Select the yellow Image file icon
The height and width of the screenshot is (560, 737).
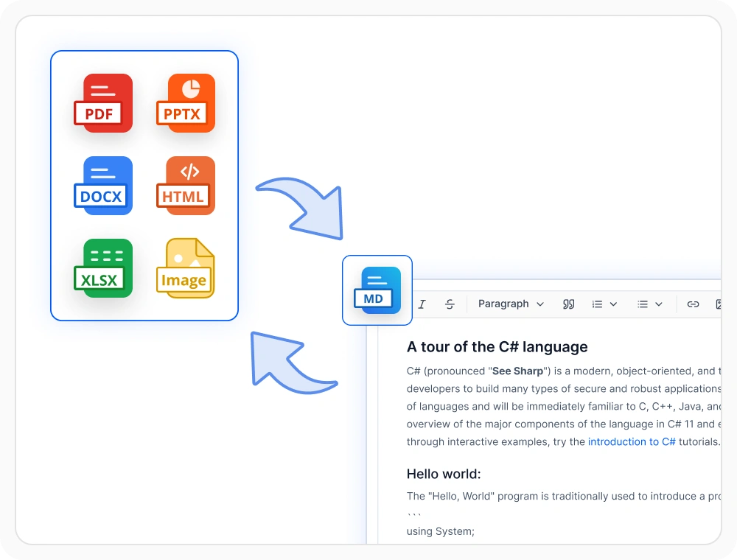186,268
